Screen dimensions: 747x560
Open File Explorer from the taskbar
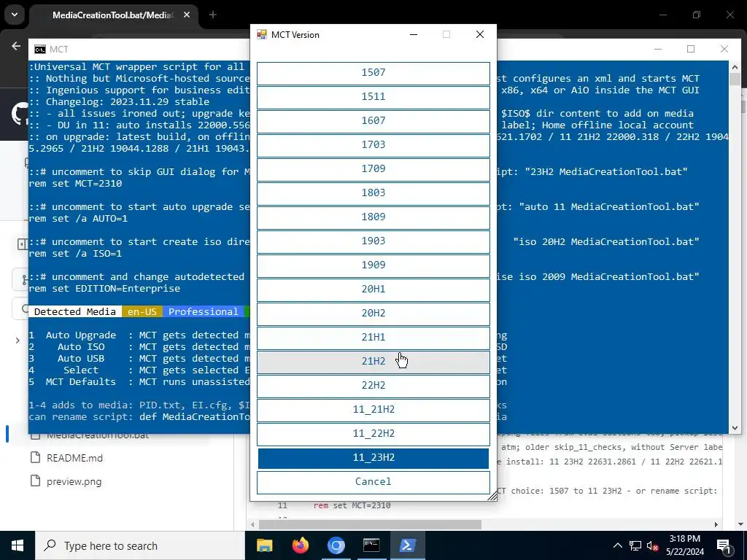click(x=264, y=545)
